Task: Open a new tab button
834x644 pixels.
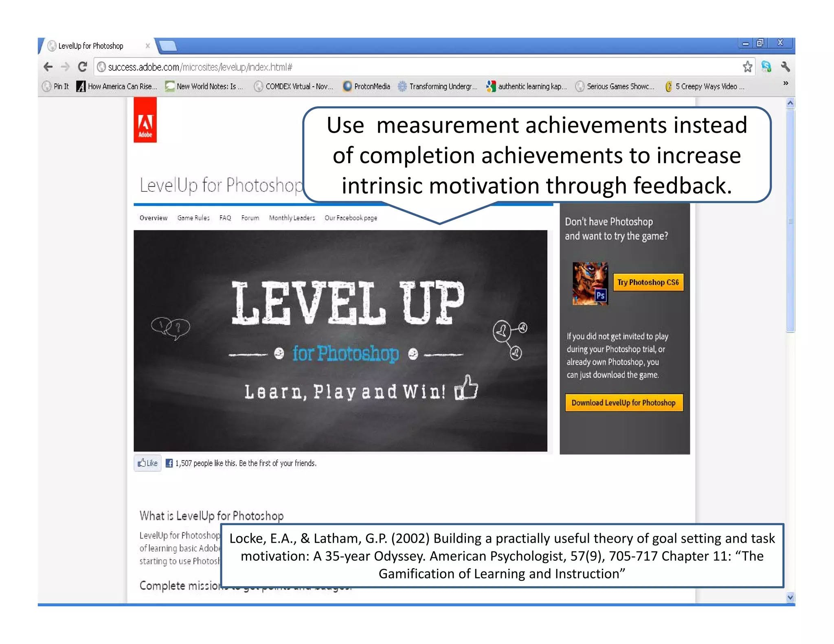Action: tap(167, 46)
